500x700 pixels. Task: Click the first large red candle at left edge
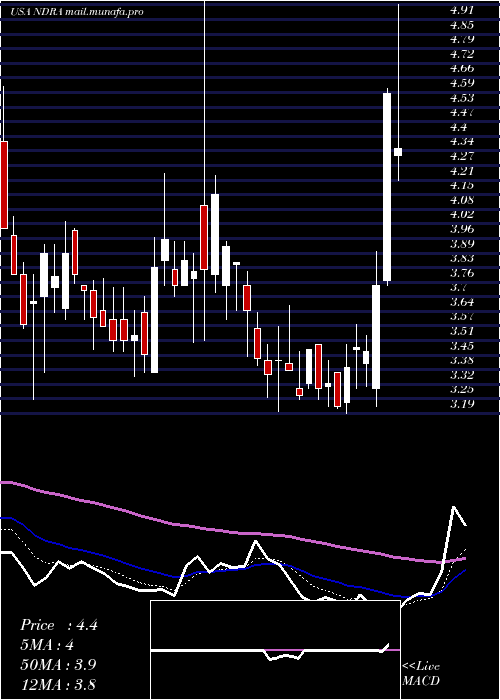pos(4,185)
